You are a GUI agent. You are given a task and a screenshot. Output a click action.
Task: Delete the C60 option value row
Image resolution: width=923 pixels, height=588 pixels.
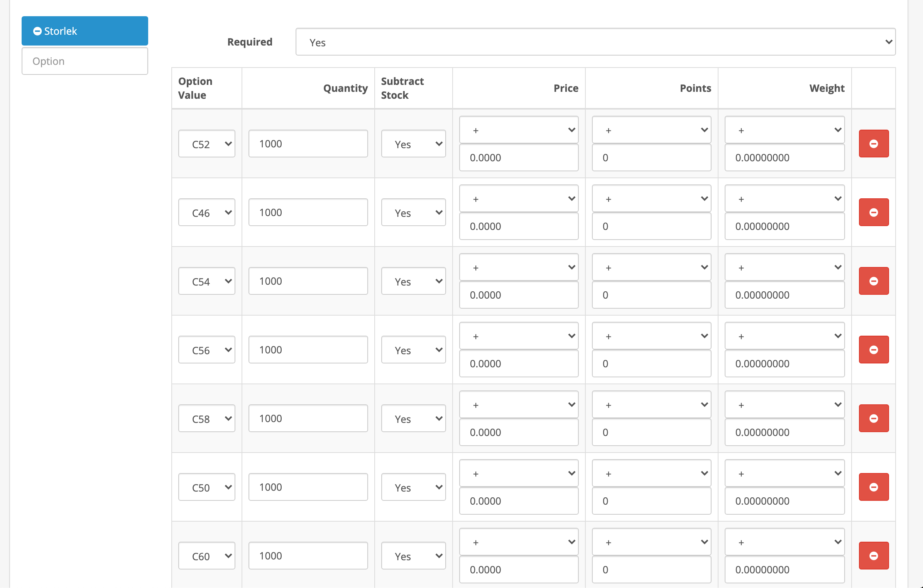(x=874, y=556)
